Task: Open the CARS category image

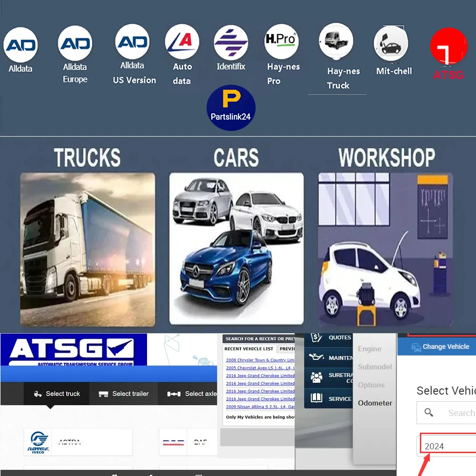Action: [237, 248]
